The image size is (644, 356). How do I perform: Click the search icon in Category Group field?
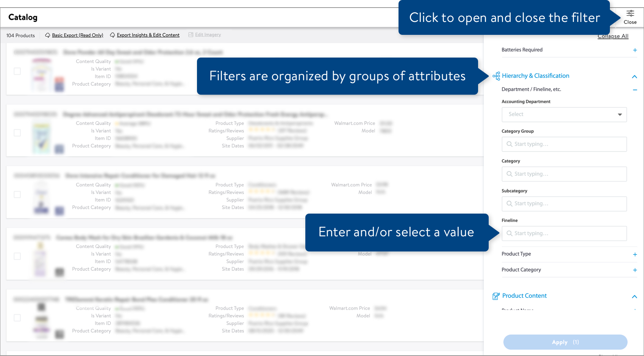pos(510,144)
